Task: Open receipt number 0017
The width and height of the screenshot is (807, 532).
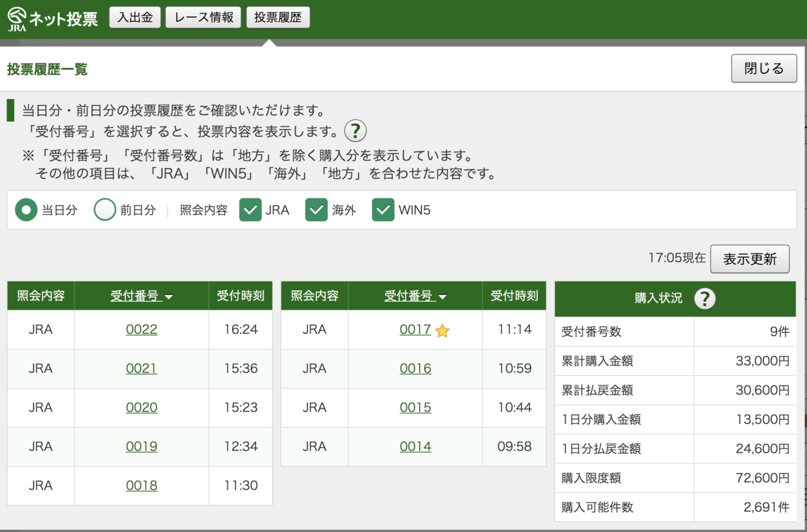Action: pyautogui.click(x=415, y=330)
